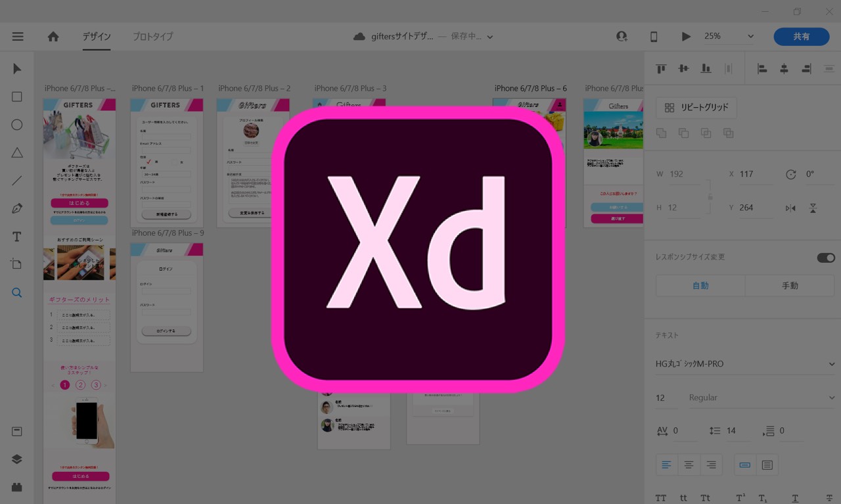Image resolution: width=841 pixels, height=504 pixels.
Task: Click the W width field
Action: point(685,174)
